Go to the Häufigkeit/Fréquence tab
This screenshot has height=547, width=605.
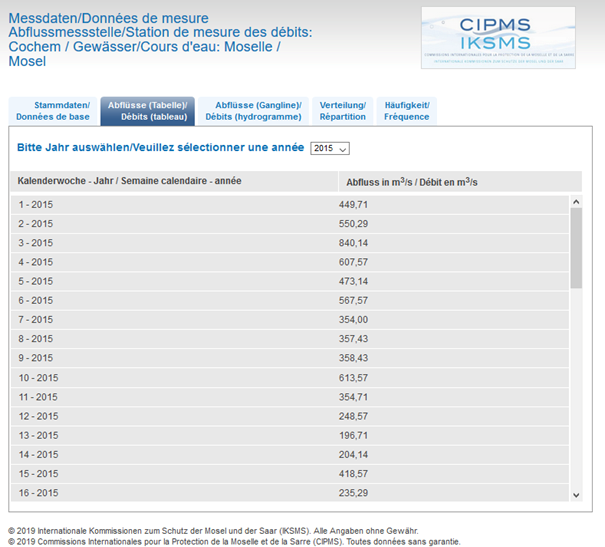click(x=407, y=111)
